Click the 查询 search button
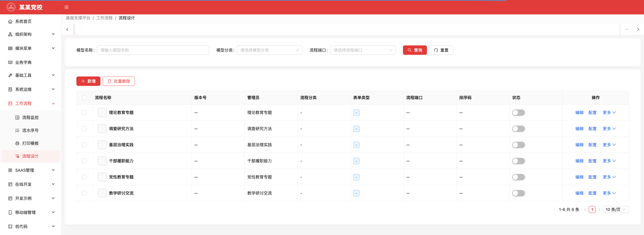The image size is (644, 235). pyautogui.click(x=415, y=50)
